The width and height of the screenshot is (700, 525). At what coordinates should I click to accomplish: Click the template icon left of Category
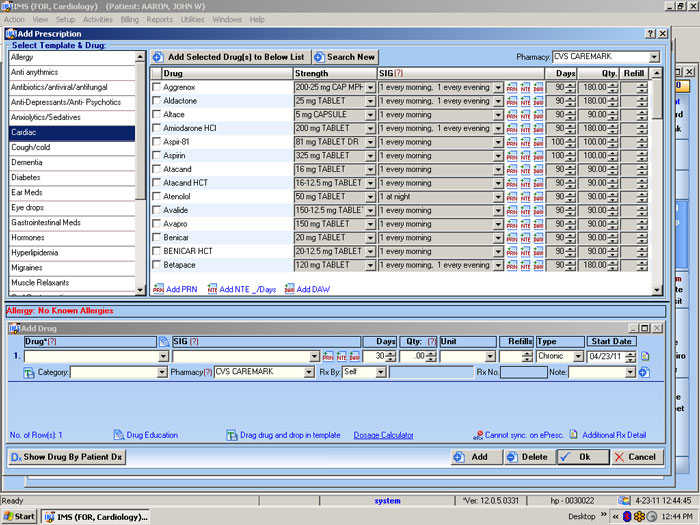pyautogui.click(x=29, y=372)
